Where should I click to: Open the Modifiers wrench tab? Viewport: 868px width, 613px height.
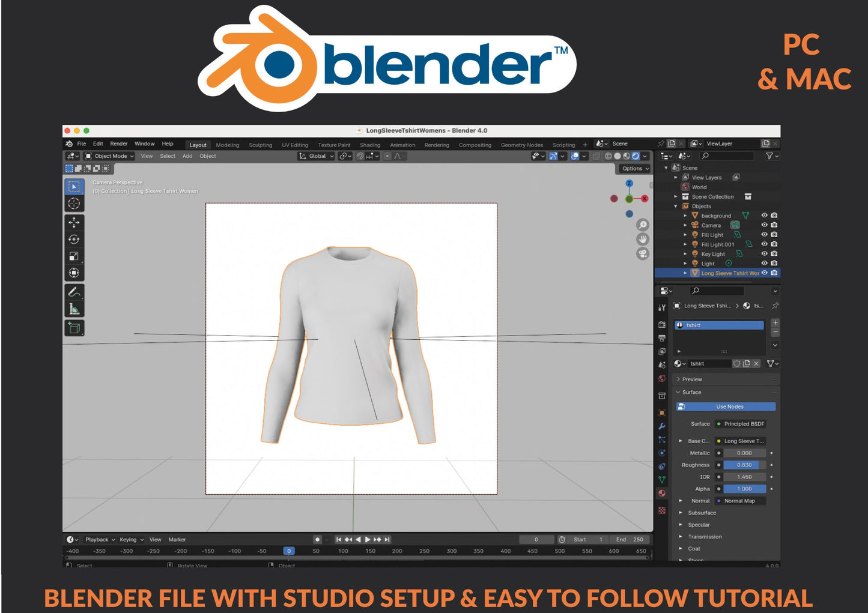[x=662, y=426]
